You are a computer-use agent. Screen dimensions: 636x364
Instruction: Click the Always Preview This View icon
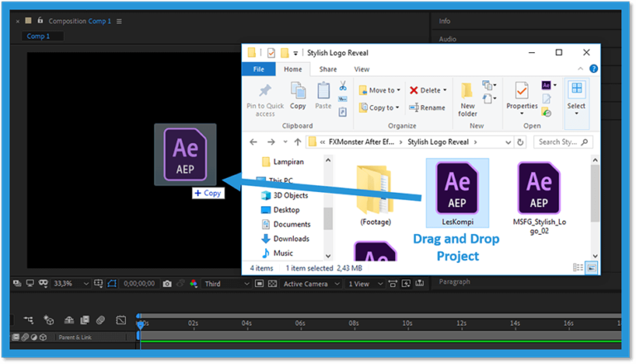tap(17, 284)
